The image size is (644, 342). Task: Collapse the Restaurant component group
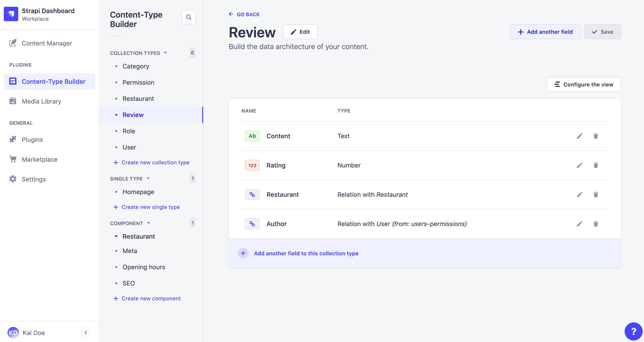[116, 236]
